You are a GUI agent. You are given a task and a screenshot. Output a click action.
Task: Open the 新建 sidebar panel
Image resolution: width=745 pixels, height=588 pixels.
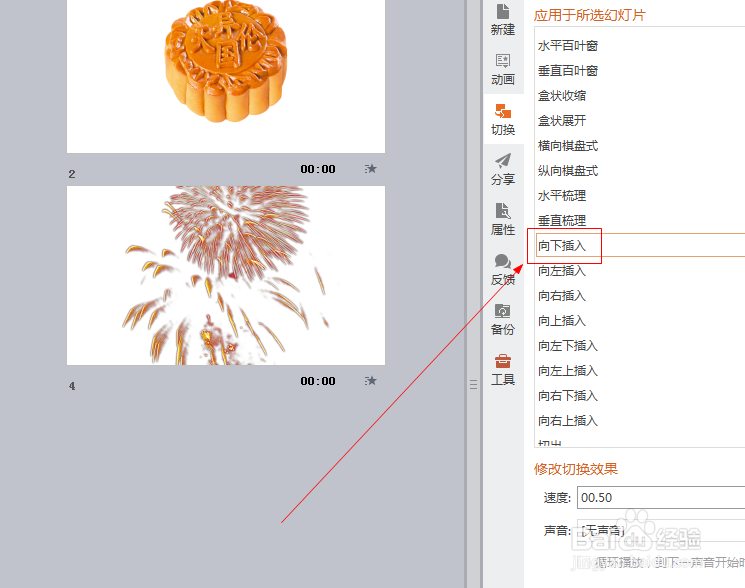pyautogui.click(x=503, y=19)
